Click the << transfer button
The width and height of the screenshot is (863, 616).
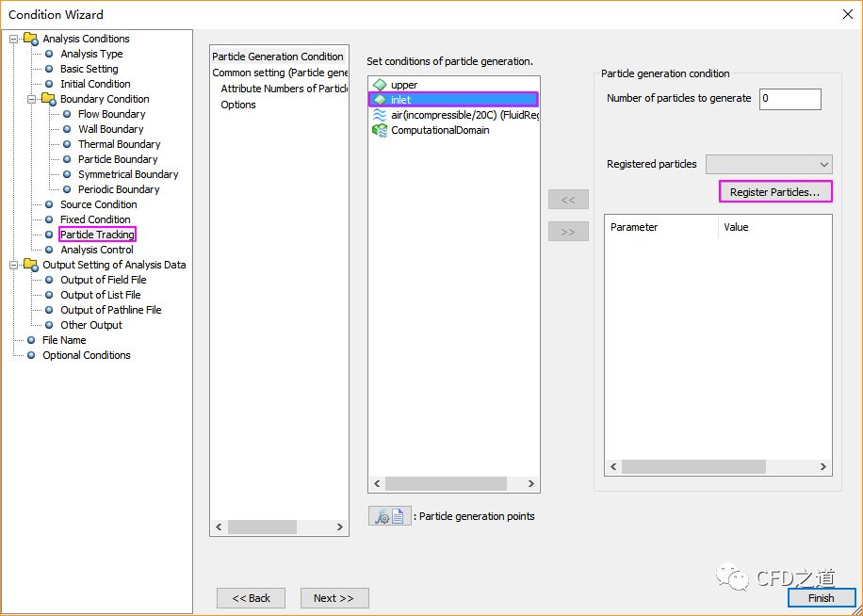pyautogui.click(x=568, y=199)
